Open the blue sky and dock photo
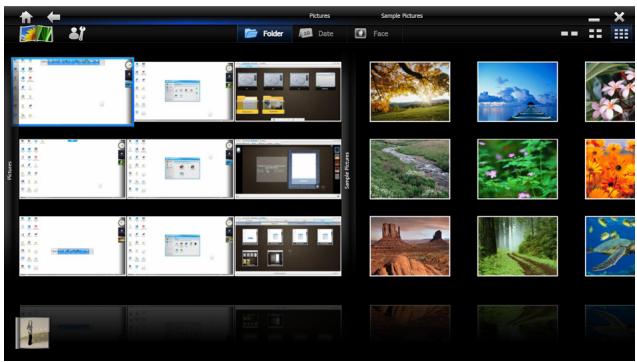Screen dimensions: 637x362 click(517, 91)
